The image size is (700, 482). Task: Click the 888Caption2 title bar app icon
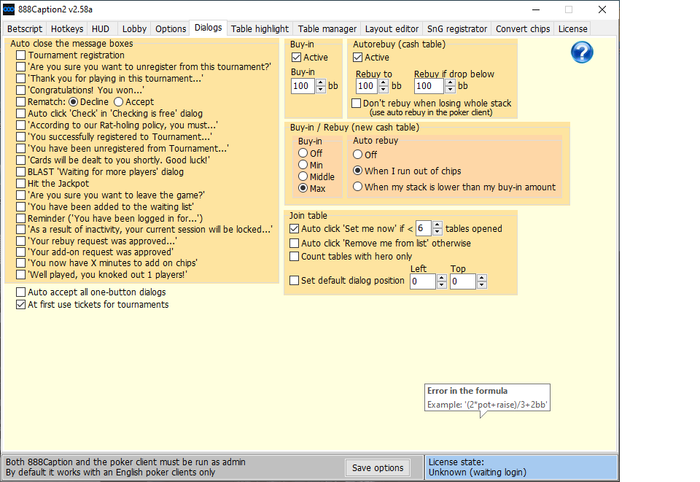point(8,9)
